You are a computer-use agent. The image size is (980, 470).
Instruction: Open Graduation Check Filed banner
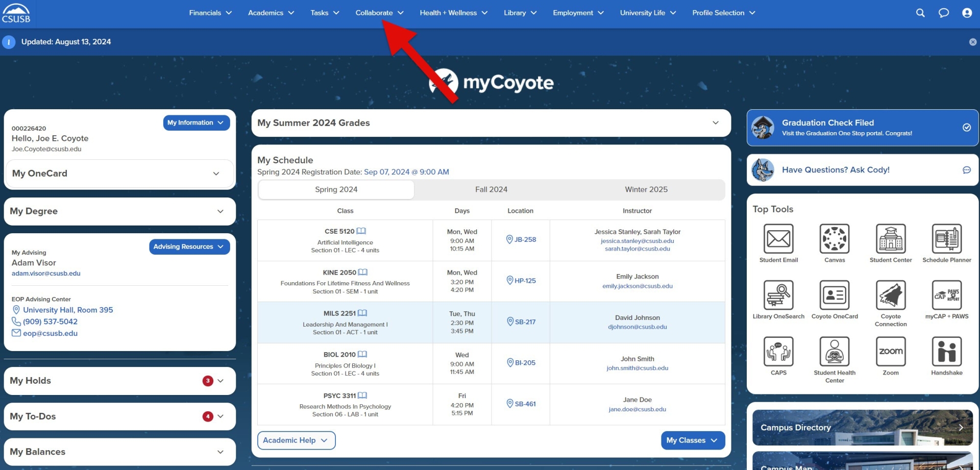863,128
